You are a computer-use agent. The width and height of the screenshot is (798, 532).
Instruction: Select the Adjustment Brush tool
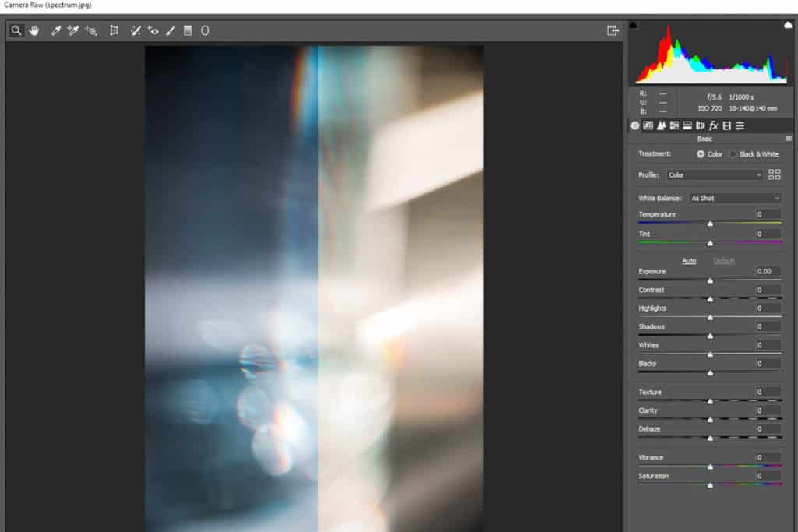tap(171, 30)
